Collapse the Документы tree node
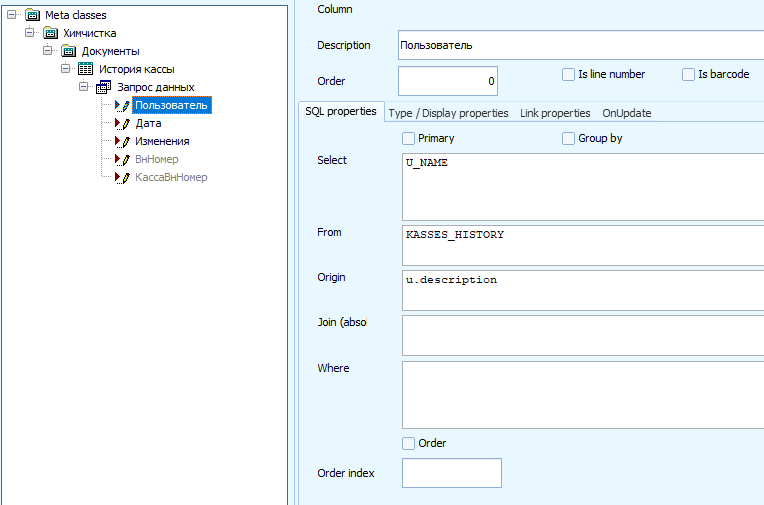The width and height of the screenshot is (764, 505). [47, 51]
